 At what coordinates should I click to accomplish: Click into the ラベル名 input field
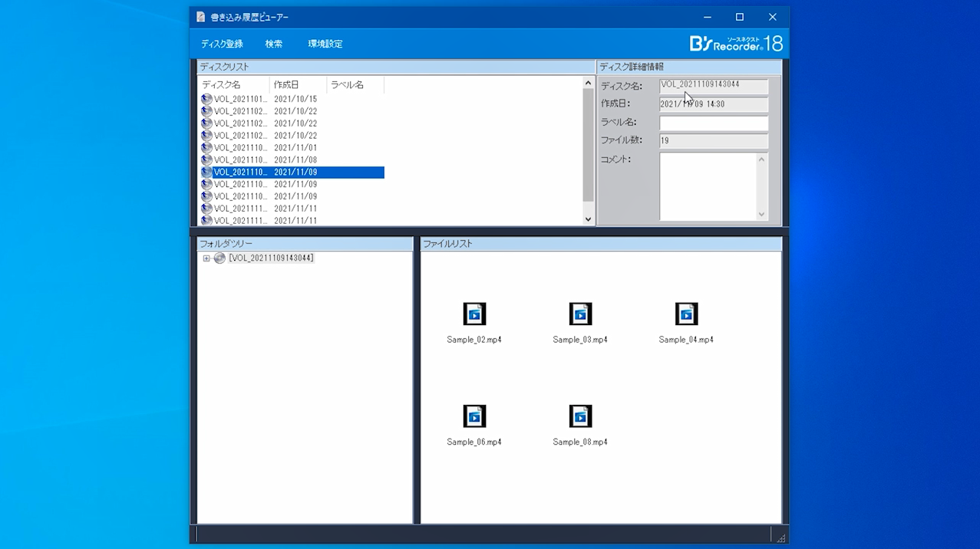click(x=713, y=123)
